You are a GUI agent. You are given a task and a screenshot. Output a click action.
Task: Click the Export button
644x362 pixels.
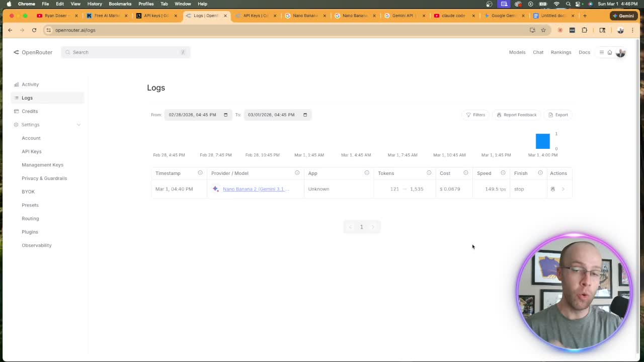pyautogui.click(x=557, y=115)
